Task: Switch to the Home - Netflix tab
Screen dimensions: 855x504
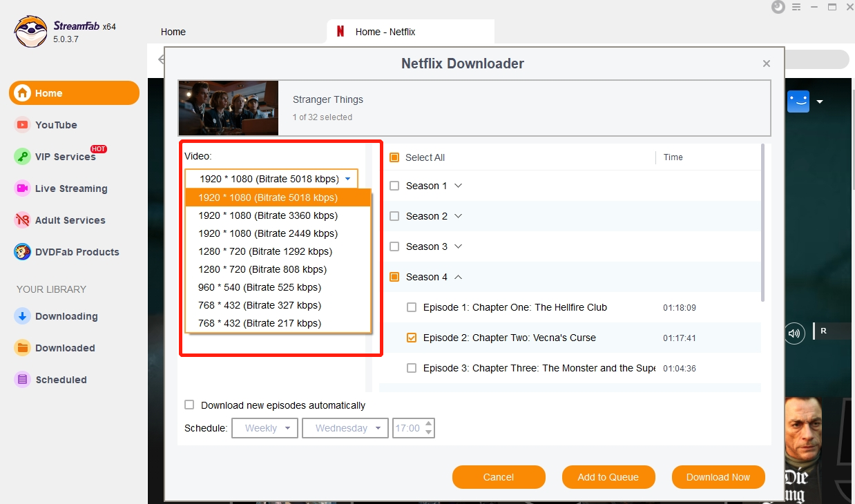Action: point(411,32)
